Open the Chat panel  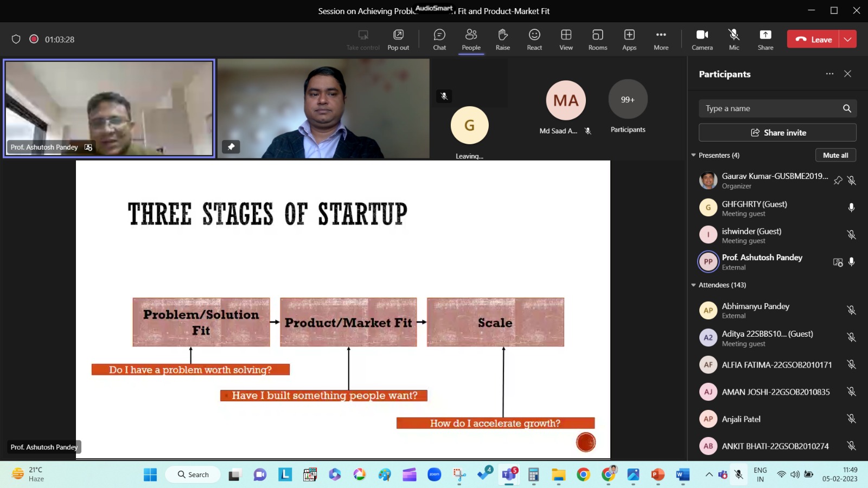(439, 40)
